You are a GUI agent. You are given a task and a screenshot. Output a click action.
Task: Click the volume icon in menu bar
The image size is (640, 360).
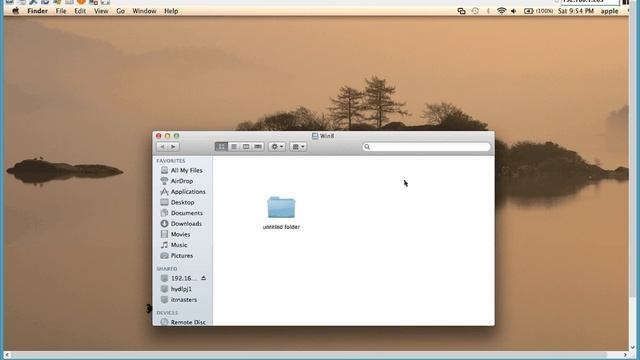click(x=513, y=11)
